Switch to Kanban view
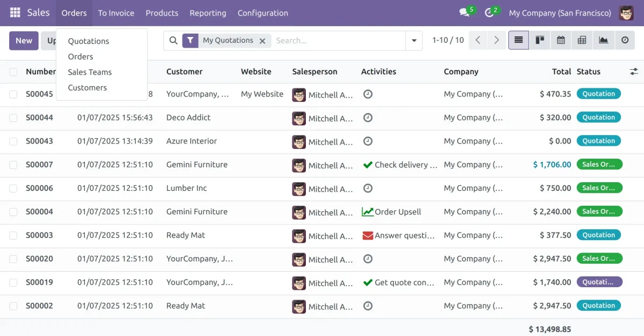Viewport: 644px width, 336px height. (x=540, y=40)
